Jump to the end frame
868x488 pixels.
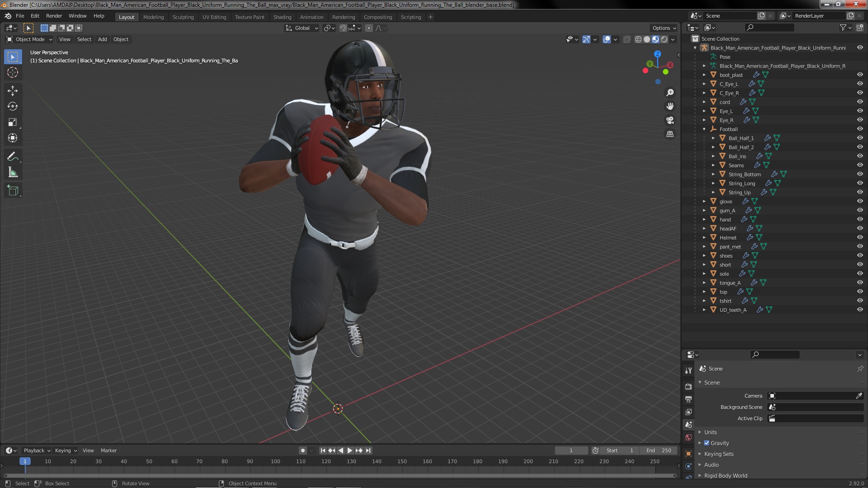point(368,450)
